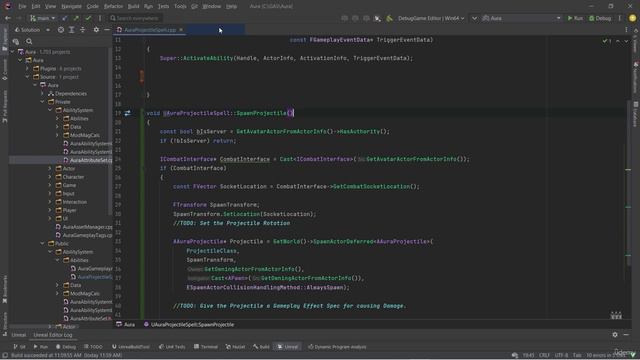The image size is (640, 360).
Task: Collapse the Private folder
Action: [x=42, y=102]
